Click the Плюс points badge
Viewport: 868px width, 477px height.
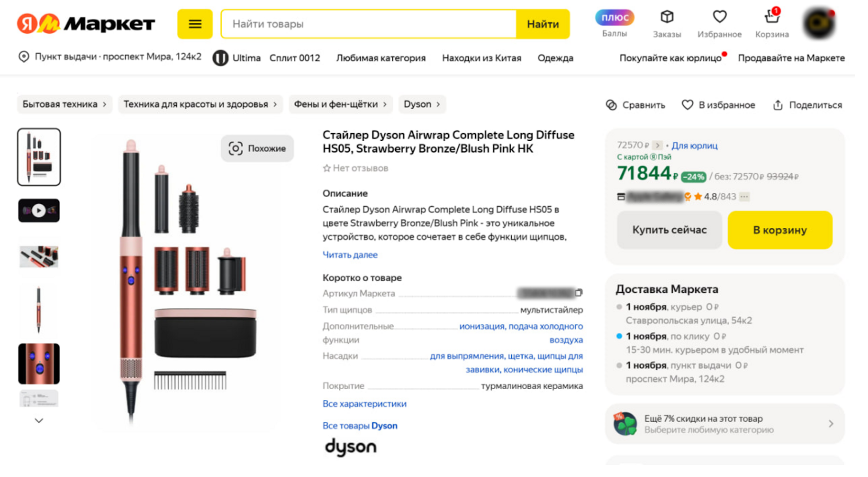click(x=615, y=18)
